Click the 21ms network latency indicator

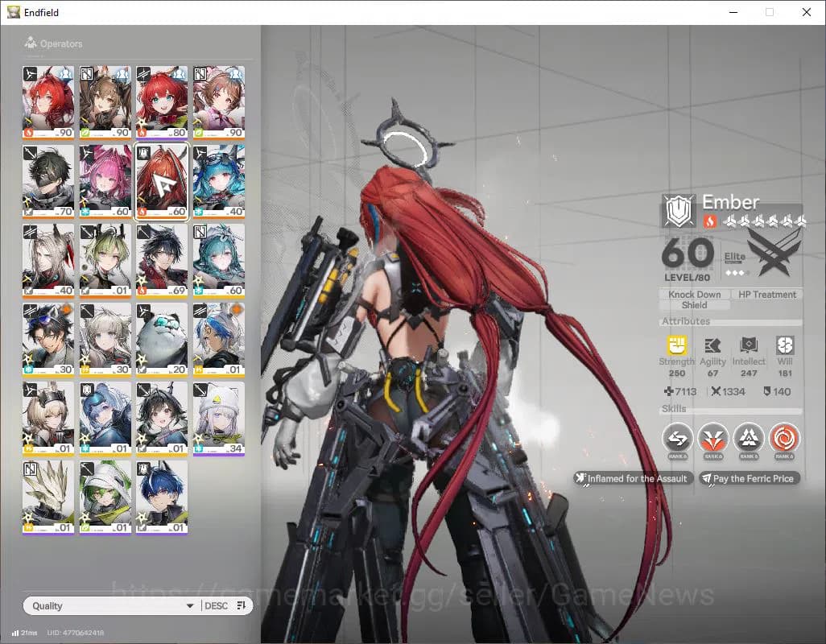click(24, 633)
